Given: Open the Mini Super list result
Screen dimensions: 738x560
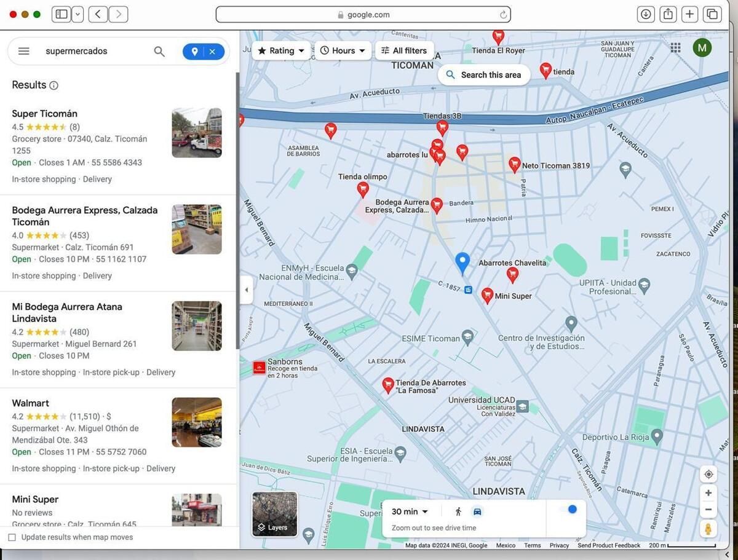Looking at the screenshot, I should (x=118, y=506).
